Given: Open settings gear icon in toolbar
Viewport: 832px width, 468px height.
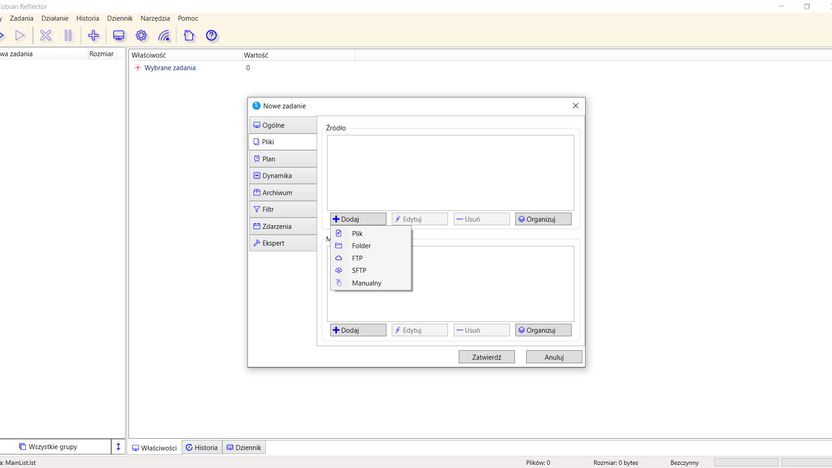Looking at the screenshot, I should [x=141, y=36].
